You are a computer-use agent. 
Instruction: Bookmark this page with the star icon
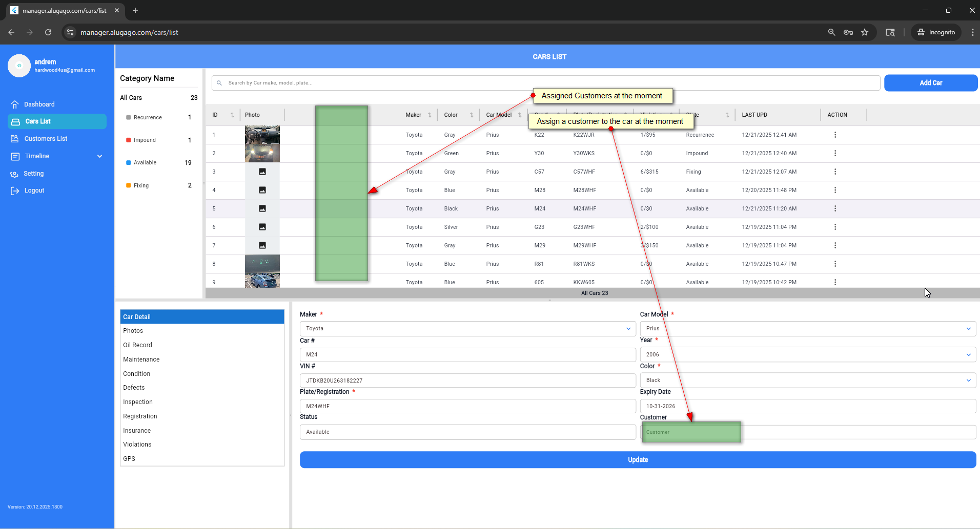865,32
